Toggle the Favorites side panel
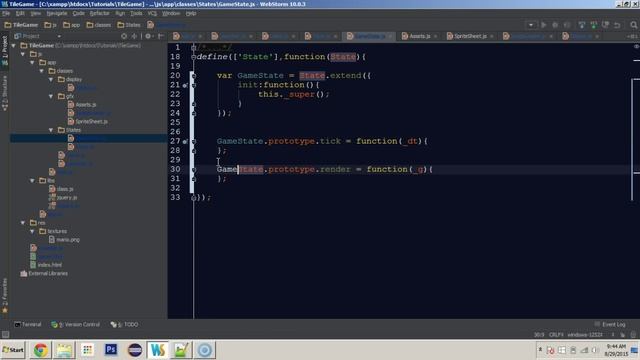Screen dimensions: 640x360 coord(4,296)
